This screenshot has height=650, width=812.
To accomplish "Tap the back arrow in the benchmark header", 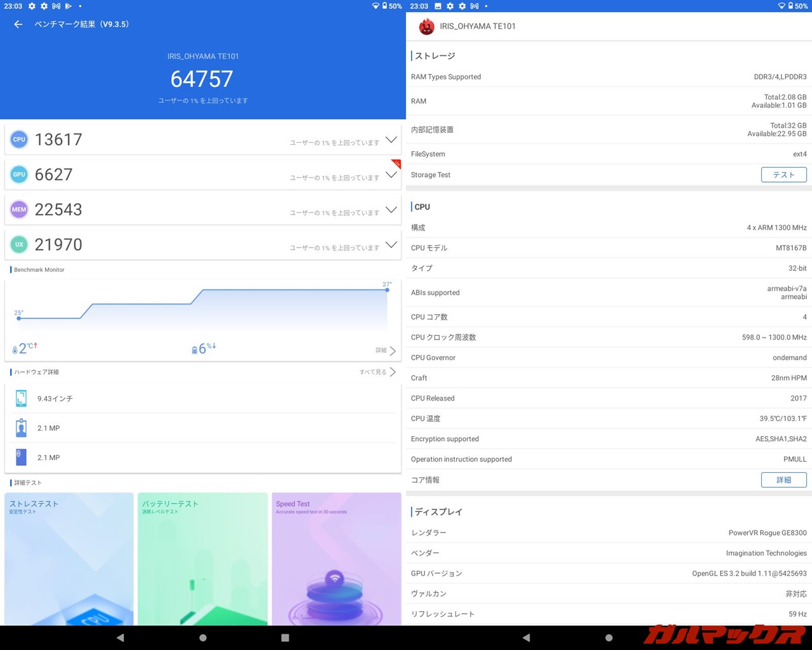I will tap(17, 24).
